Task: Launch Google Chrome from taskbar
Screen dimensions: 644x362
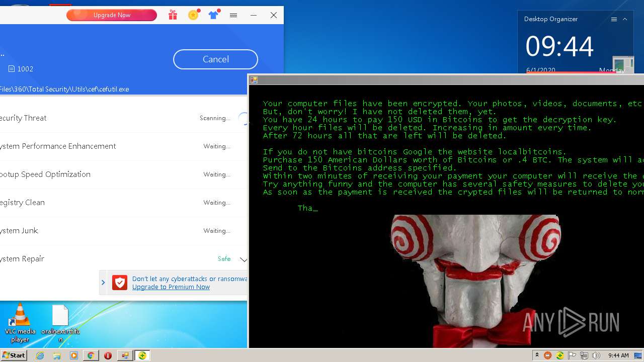Action: (x=91, y=355)
